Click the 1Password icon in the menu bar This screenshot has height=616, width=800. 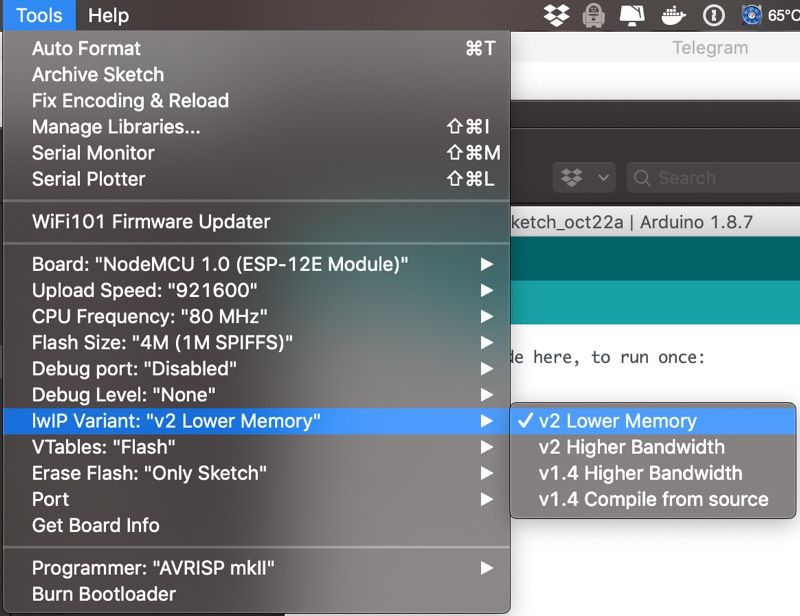712,15
